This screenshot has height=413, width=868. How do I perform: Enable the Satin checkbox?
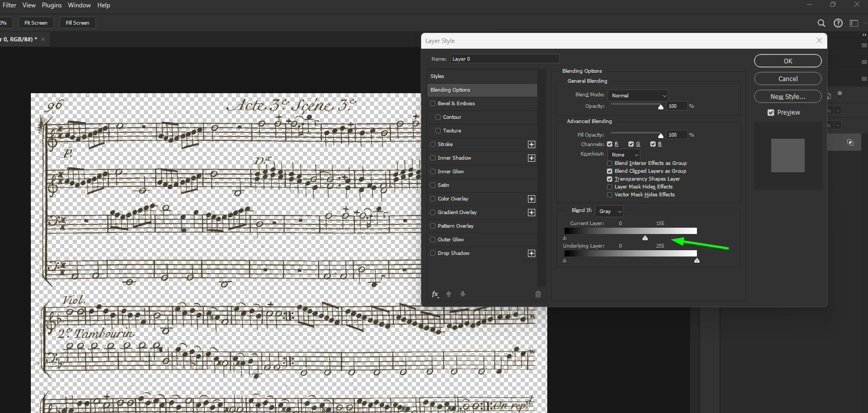point(433,185)
